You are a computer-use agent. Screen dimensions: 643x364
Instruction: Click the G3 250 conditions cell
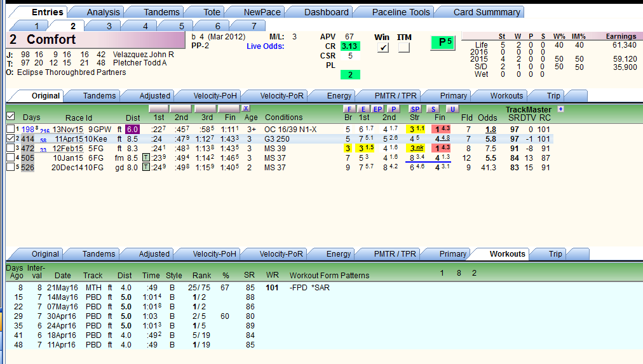click(x=277, y=139)
